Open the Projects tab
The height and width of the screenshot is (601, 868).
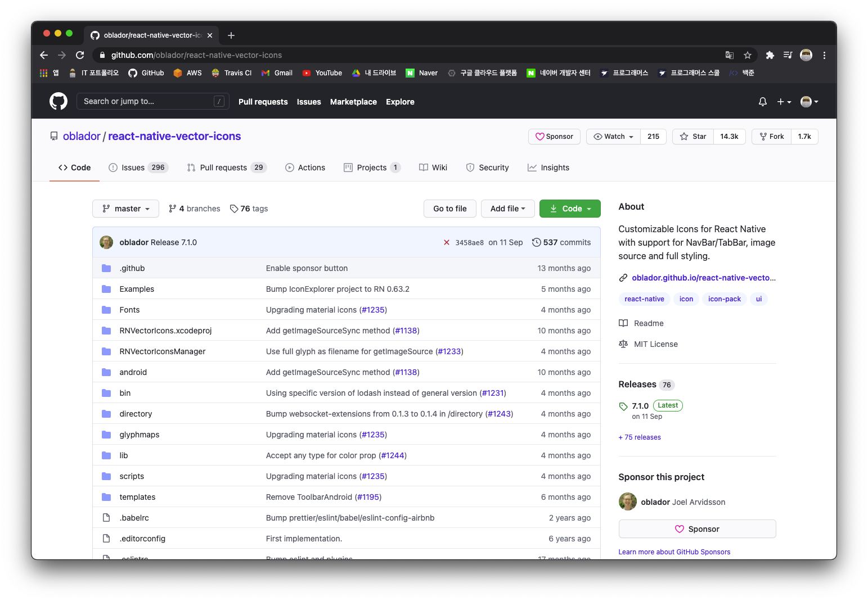pos(372,168)
